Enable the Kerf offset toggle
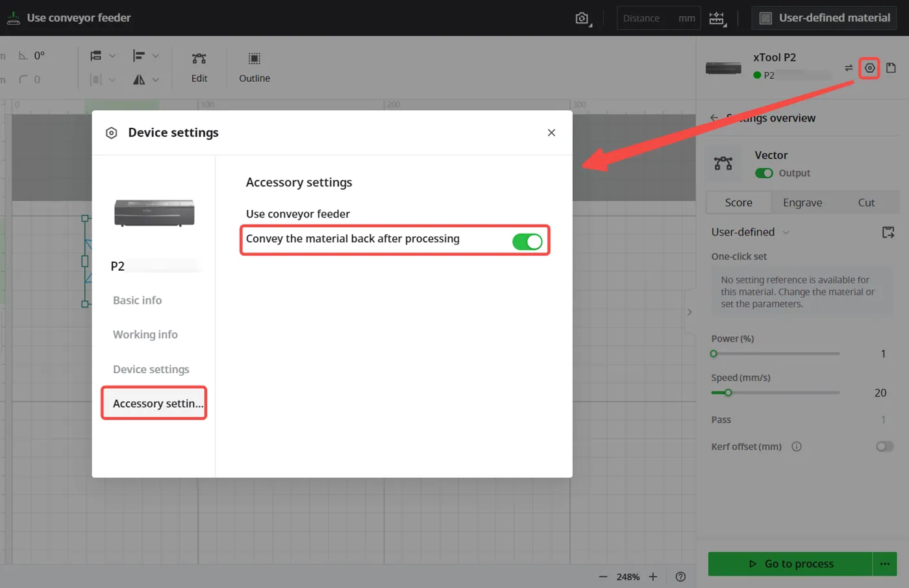This screenshot has width=909, height=588. (x=884, y=447)
